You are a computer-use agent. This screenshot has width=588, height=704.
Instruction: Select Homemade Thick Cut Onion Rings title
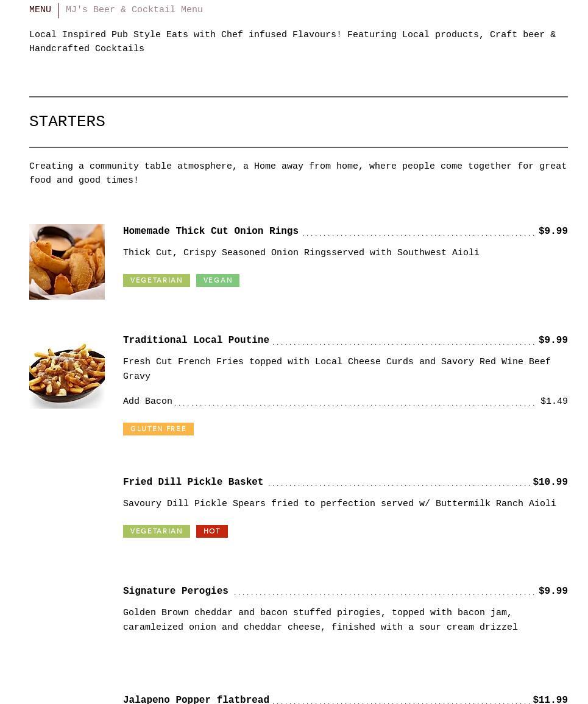coord(210,231)
